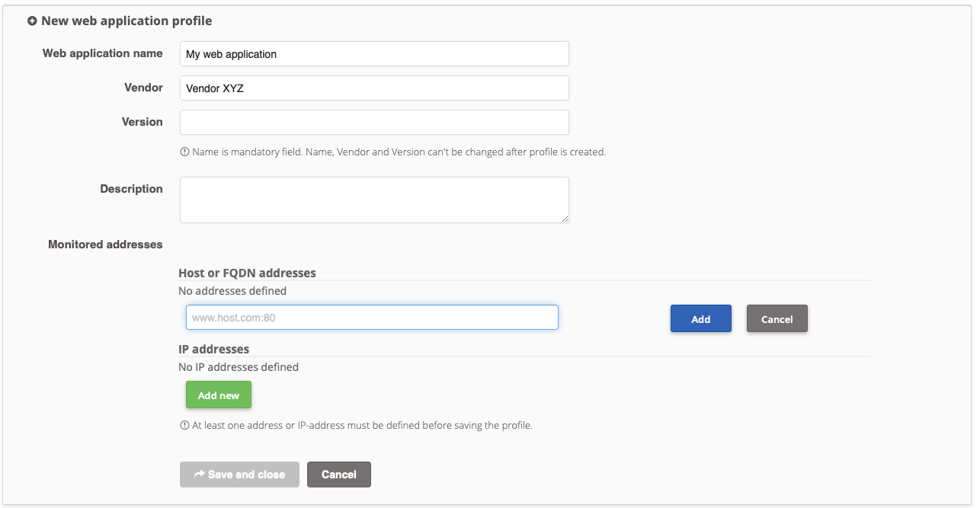The height and width of the screenshot is (508, 980).
Task: Click the 'New web application profile' title
Action: [127, 21]
